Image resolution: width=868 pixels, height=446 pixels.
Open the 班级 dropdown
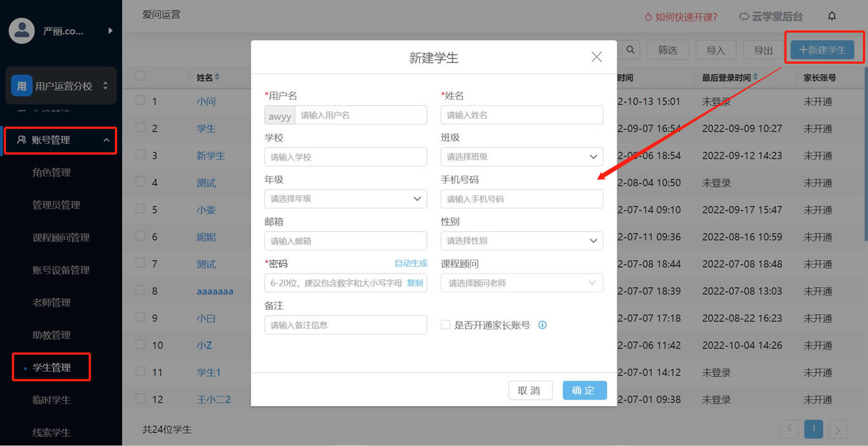click(522, 157)
